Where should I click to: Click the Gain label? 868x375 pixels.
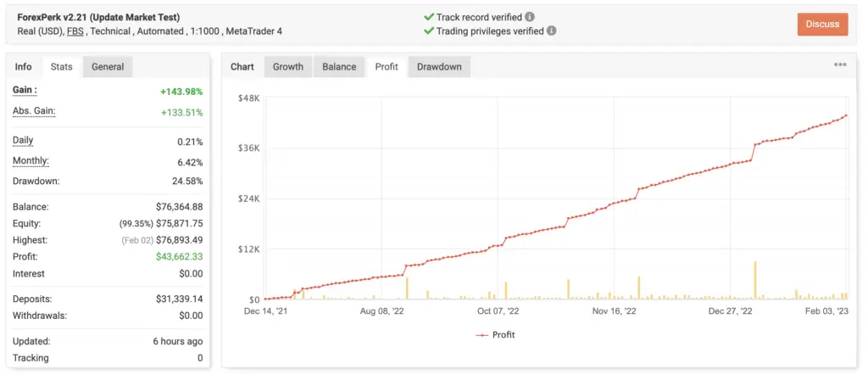click(x=25, y=91)
